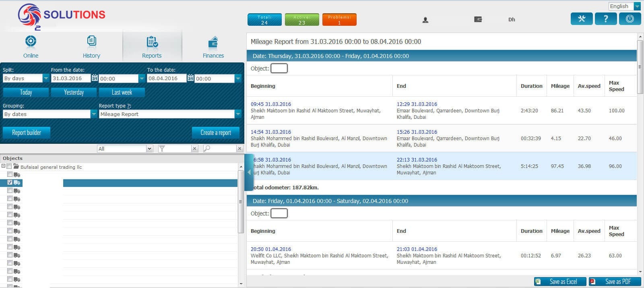Screen dimensions: 644x288
Task: Click the Save as Excel button
Action: point(560,282)
